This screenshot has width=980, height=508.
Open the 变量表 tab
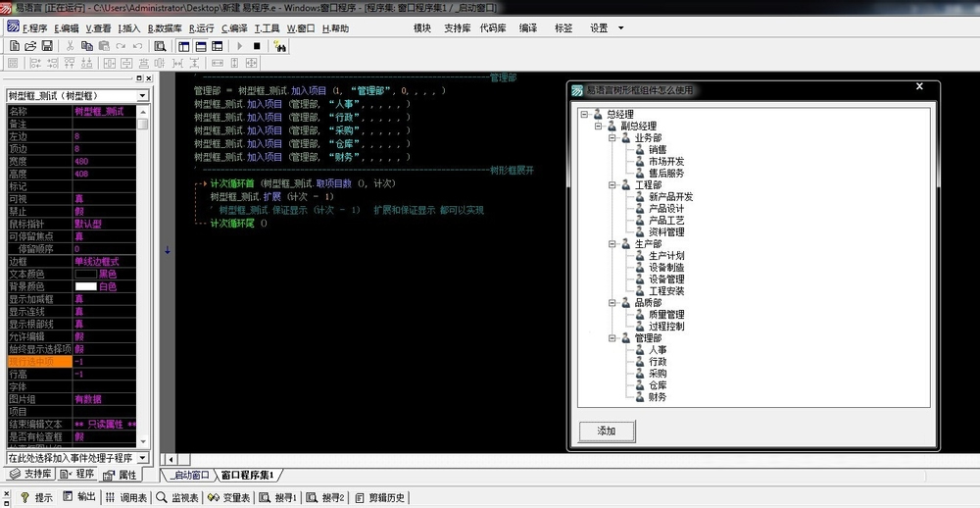pyautogui.click(x=228, y=497)
